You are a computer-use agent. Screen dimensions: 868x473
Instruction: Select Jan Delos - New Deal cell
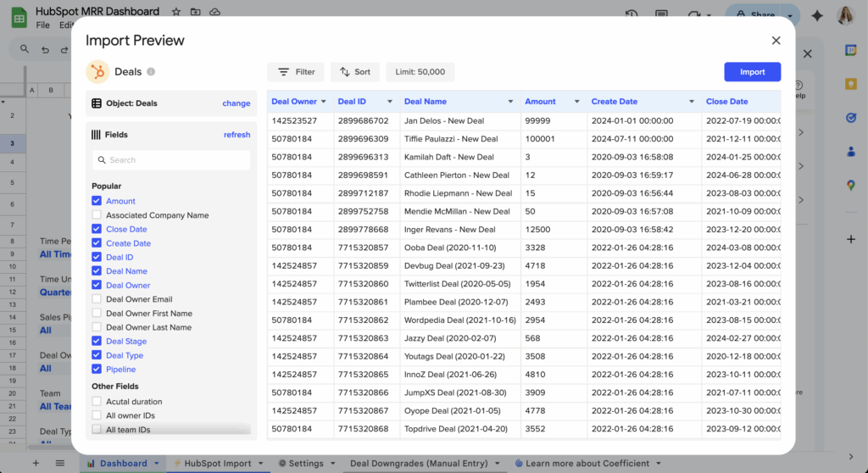tap(460, 120)
